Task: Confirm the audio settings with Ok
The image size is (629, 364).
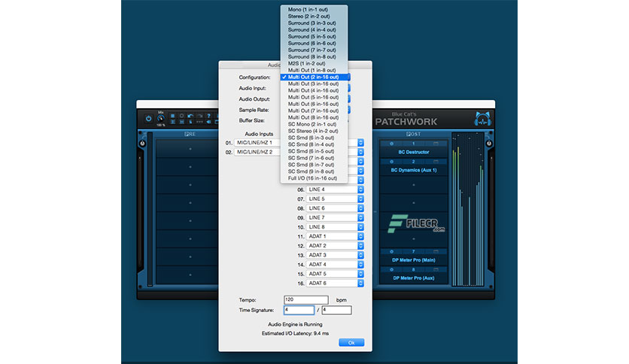Action: point(351,342)
